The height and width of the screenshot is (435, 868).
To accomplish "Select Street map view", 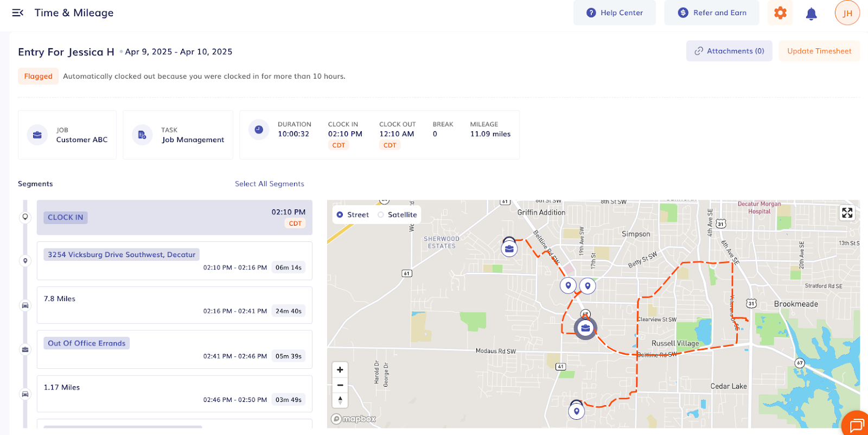I will click(x=353, y=215).
